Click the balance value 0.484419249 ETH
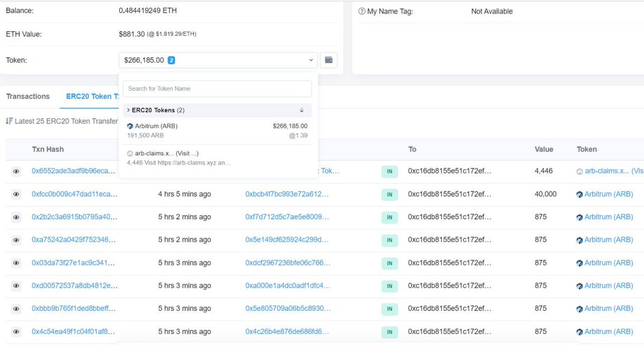The image size is (644, 345). pos(148,10)
